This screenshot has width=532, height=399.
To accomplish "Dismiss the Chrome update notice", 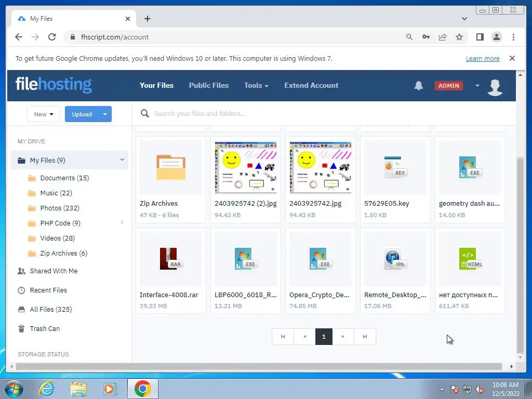I will point(512,58).
